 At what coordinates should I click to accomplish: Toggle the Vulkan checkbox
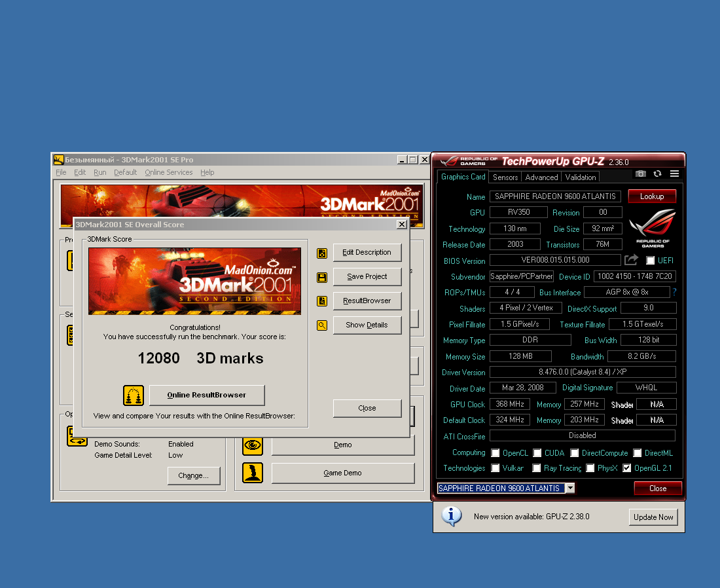pyautogui.click(x=495, y=468)
